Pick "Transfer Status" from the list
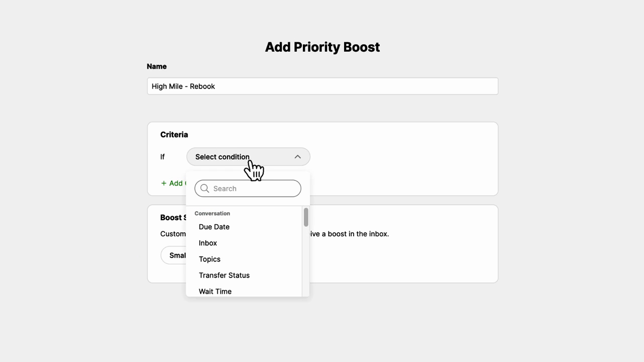The width and height of the screenshot is (644, 362). coord(224,275)
